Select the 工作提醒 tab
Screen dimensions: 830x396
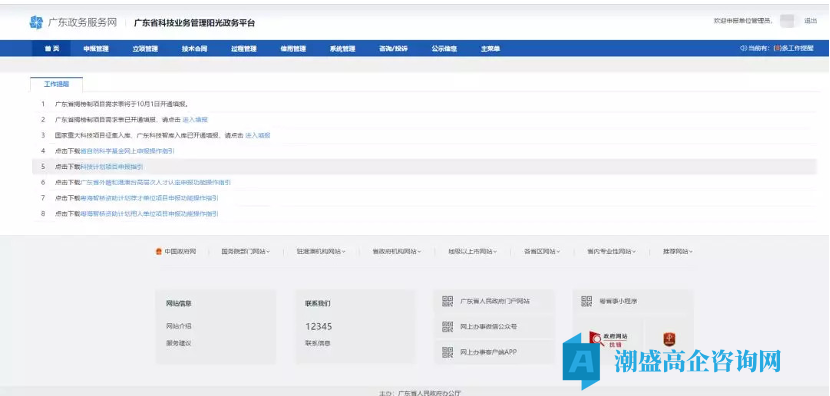(x=56, y=84)
